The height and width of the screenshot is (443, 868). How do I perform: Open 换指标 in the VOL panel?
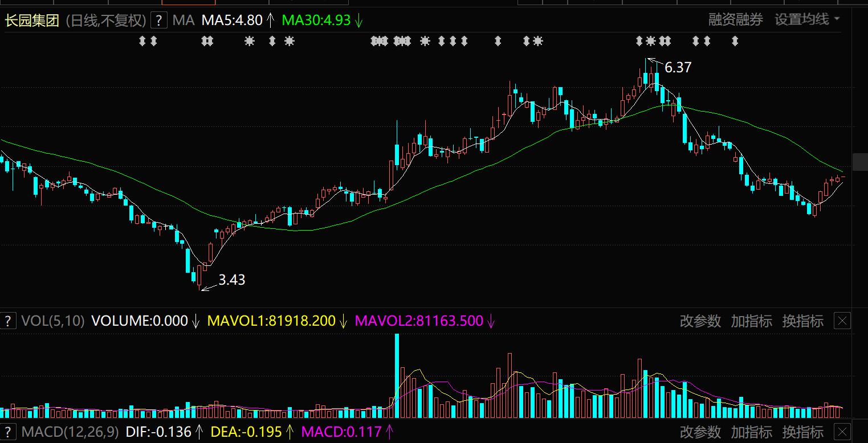pyautogui.click(x=802, y=321)
